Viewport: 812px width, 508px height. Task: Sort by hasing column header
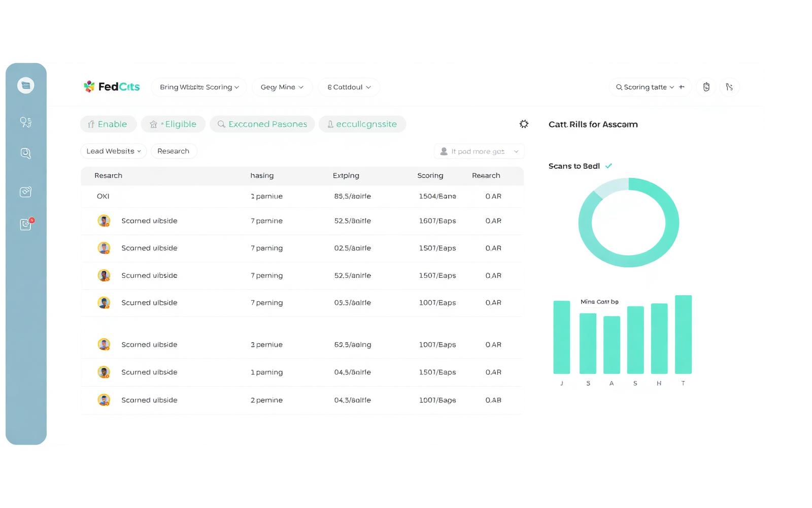pos(262,175)
